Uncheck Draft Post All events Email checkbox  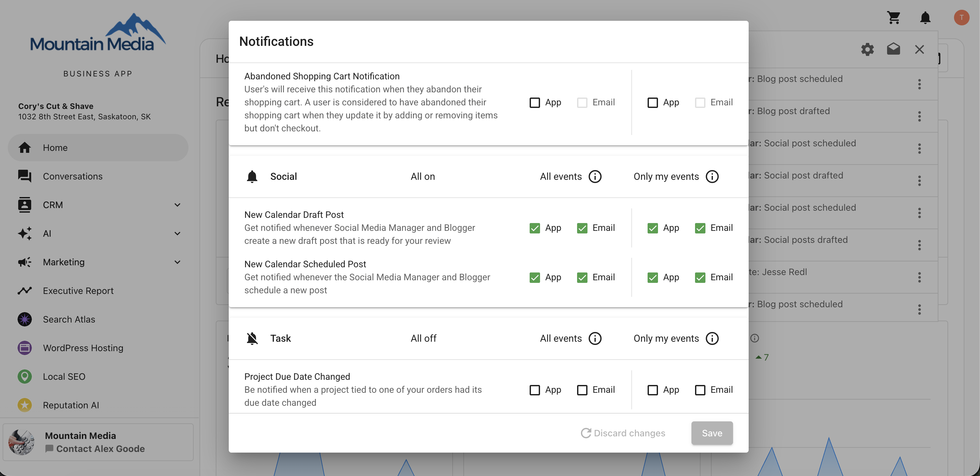tap(582, 228)
